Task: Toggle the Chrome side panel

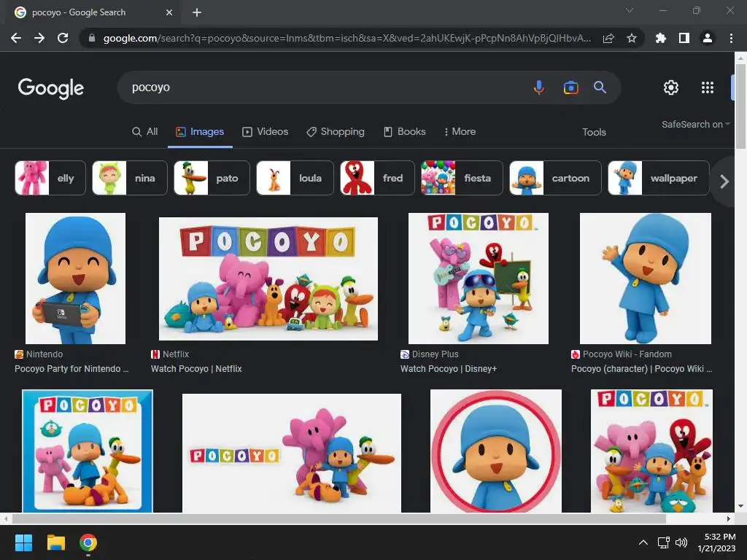Action: point(684,38)
